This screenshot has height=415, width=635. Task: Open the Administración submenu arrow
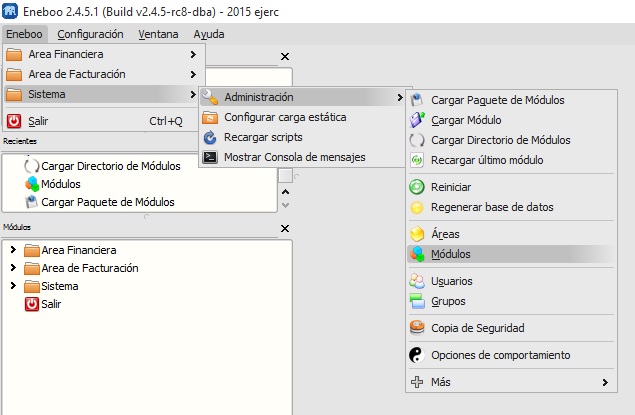coord(400,97)
